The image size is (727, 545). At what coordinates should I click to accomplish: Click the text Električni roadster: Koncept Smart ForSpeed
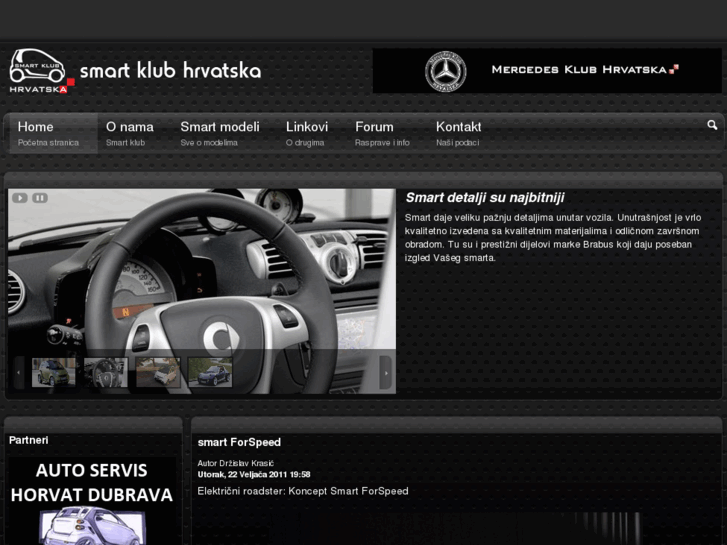[x=303, y=491]
